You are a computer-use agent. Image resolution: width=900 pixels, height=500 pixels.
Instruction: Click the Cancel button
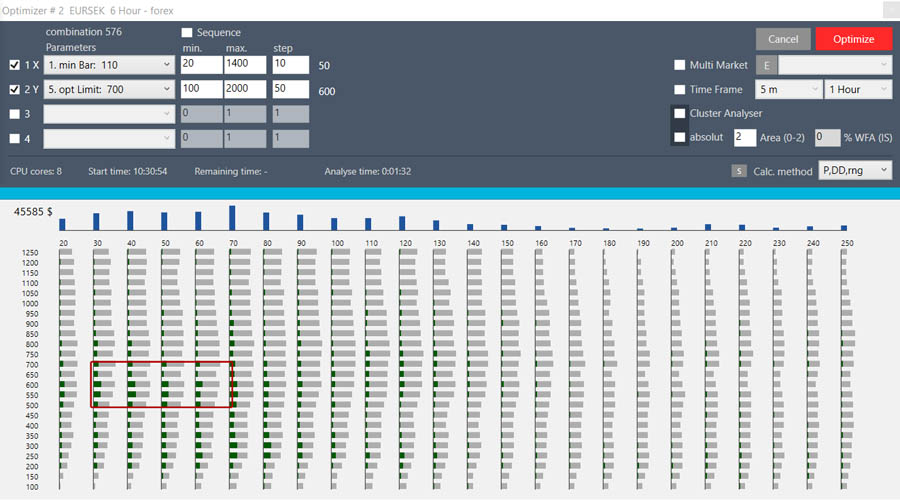point(783,39)
